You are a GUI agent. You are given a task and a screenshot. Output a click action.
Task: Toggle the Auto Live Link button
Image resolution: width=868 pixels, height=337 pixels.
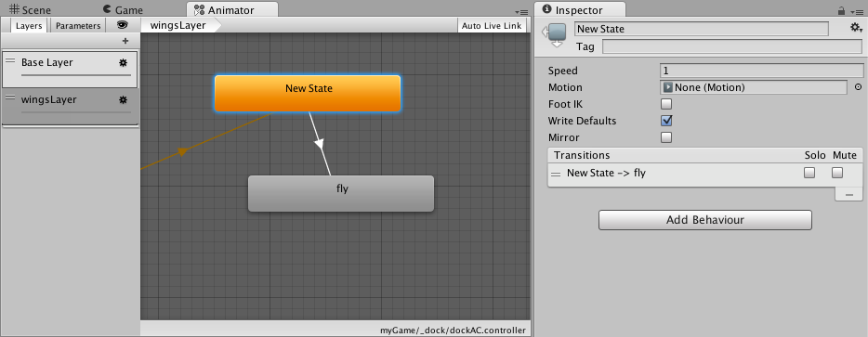492,25
